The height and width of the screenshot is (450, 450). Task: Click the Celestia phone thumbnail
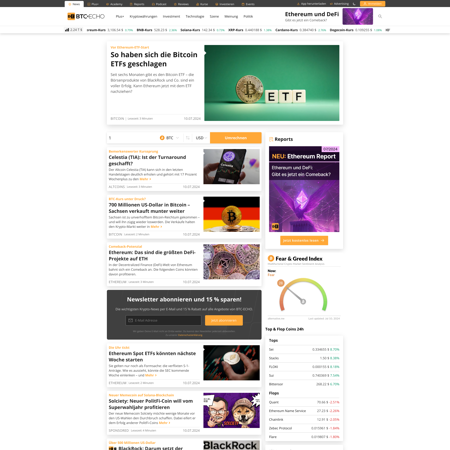(231, 166)
